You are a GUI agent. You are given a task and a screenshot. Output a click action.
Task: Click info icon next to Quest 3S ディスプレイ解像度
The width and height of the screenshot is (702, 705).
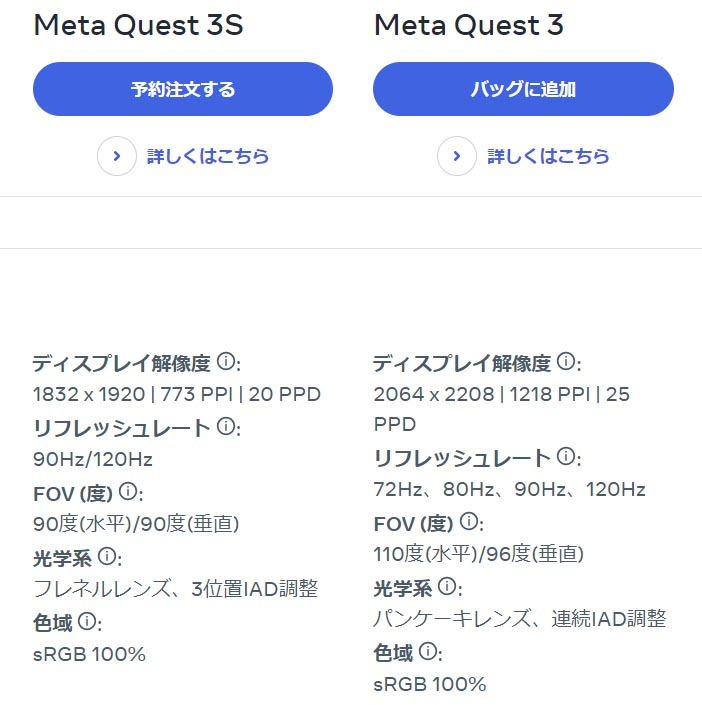226,361
